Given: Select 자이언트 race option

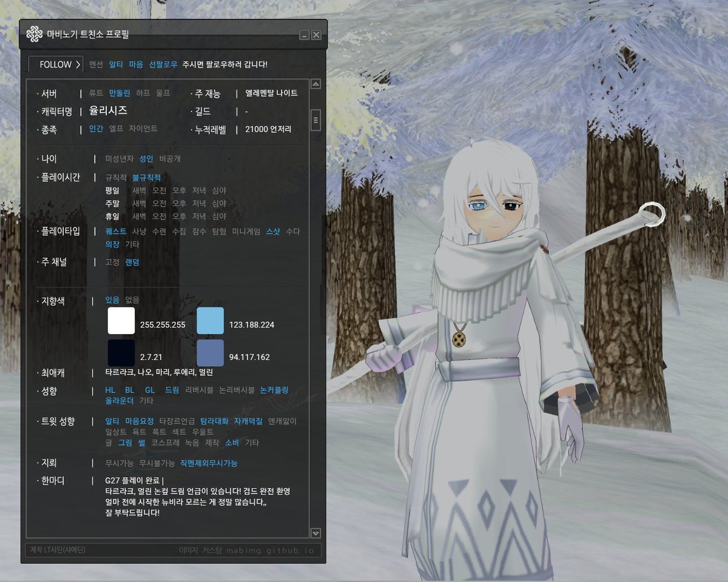Looking at the screenshot, I should pos(143,129).
